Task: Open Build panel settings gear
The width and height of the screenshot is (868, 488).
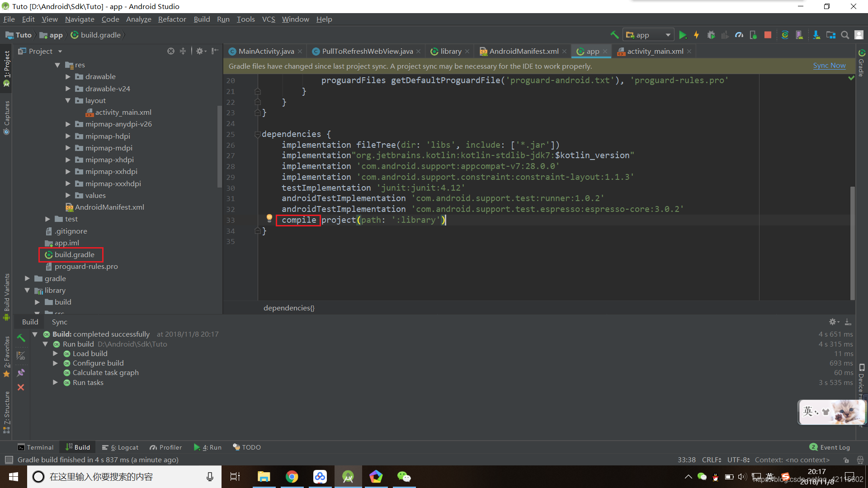Action: click(834, 322)
